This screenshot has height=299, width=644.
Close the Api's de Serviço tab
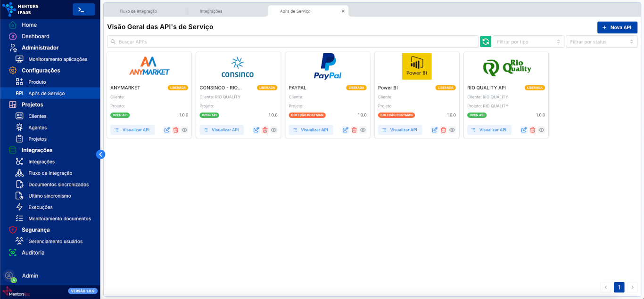(343, 11)
